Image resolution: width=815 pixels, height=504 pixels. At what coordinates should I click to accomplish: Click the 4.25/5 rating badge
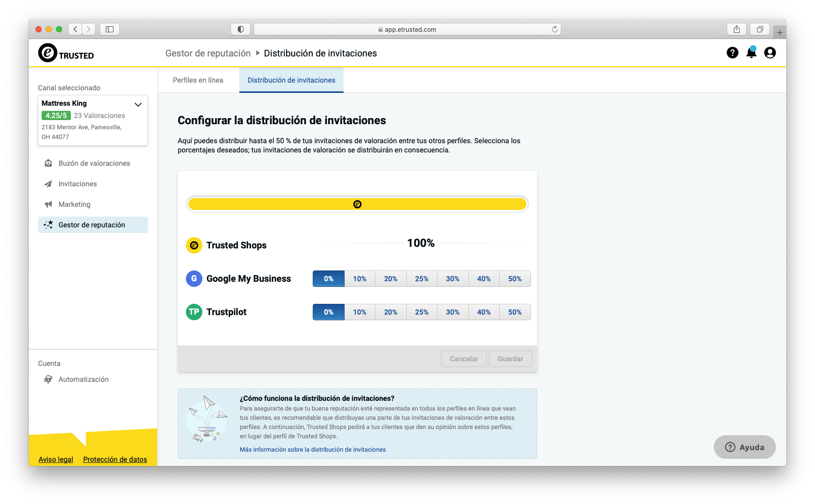(56, 115)
